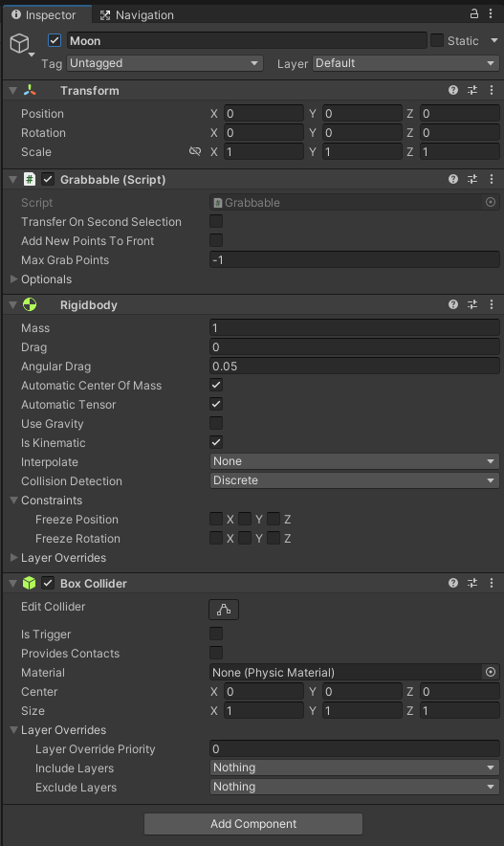The height and width of the screenshot is (846, 504).
Task: Click the Moon name field
Action: (248, 40)
